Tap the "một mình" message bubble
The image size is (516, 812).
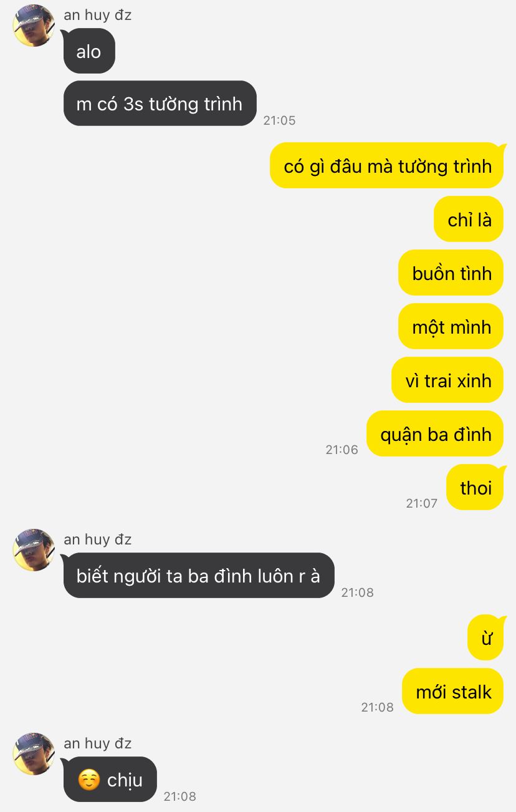451,327
